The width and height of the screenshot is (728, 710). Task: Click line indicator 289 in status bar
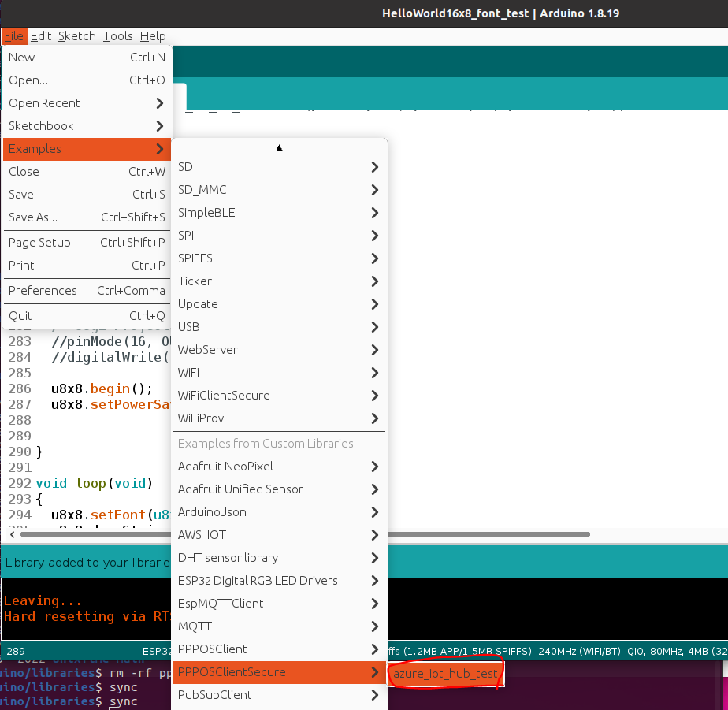coord(16,652)
